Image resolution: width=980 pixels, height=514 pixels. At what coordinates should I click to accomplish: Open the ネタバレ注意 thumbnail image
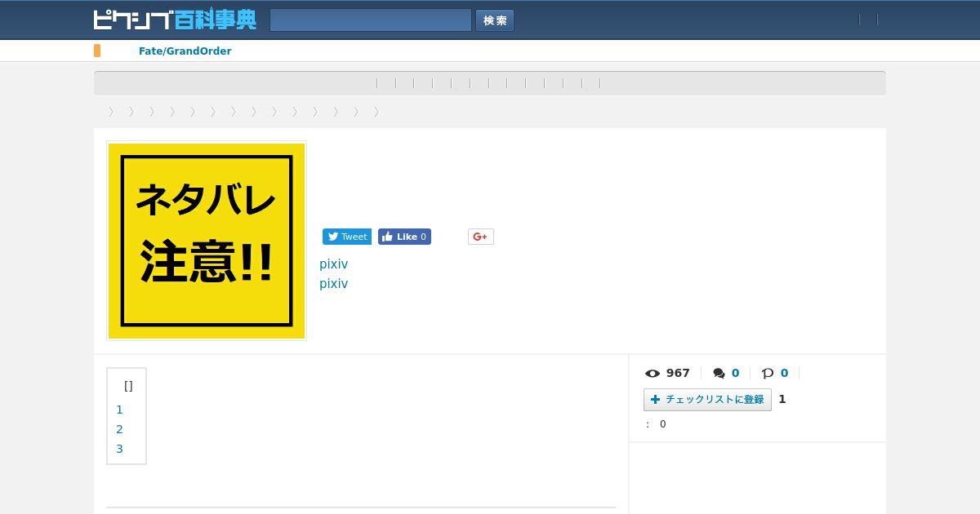pos(207,241)
